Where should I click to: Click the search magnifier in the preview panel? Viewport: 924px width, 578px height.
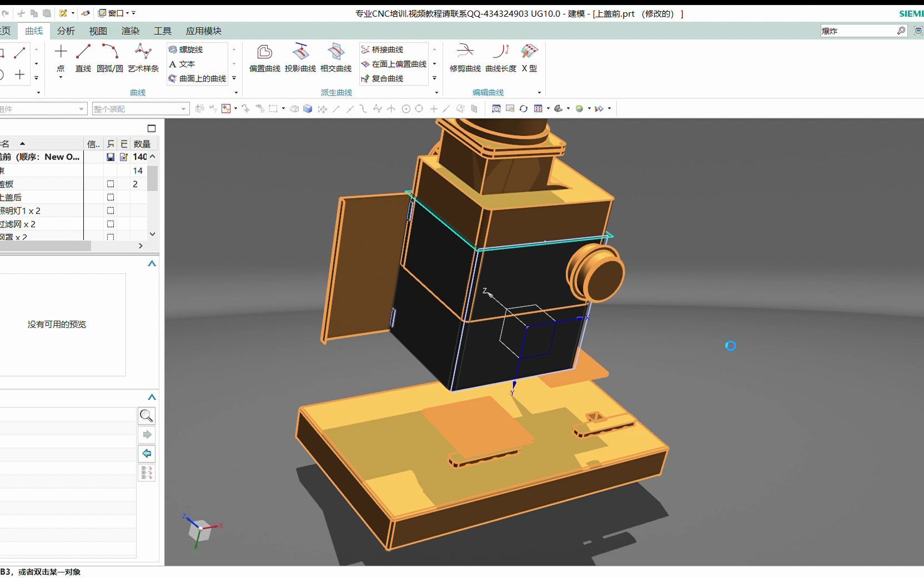tap(146, 416)
